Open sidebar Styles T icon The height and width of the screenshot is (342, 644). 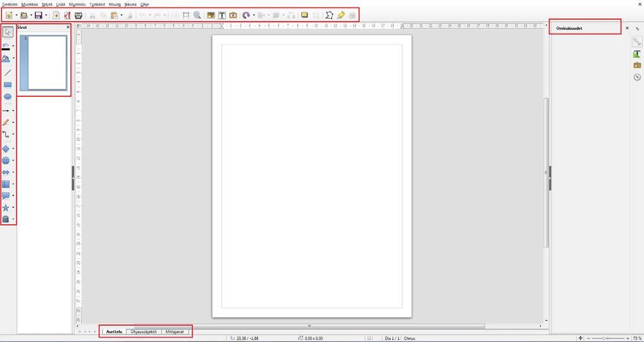pos(637,54)
